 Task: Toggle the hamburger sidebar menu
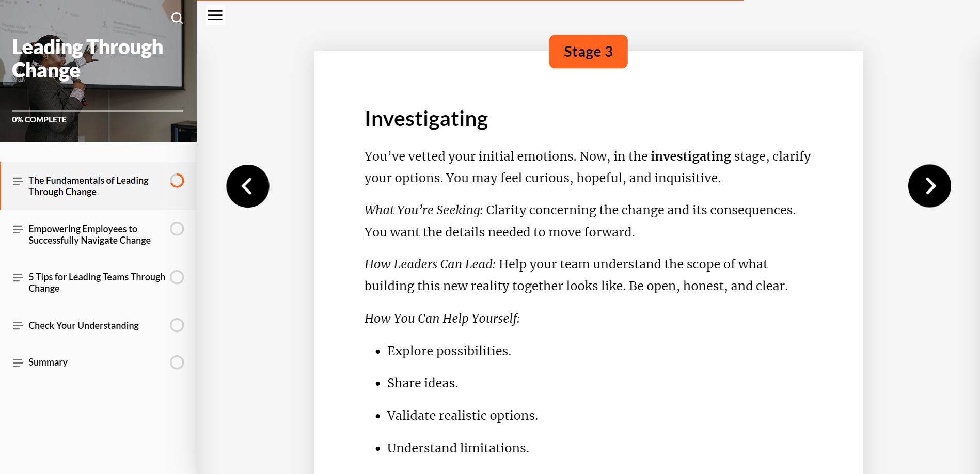click(x=215, y=16)
